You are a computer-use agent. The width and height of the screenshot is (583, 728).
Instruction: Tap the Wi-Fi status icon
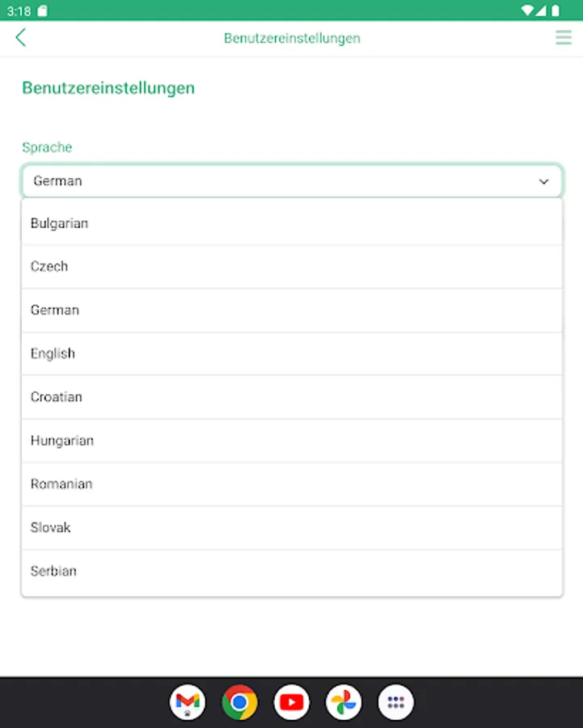(527, 11)
